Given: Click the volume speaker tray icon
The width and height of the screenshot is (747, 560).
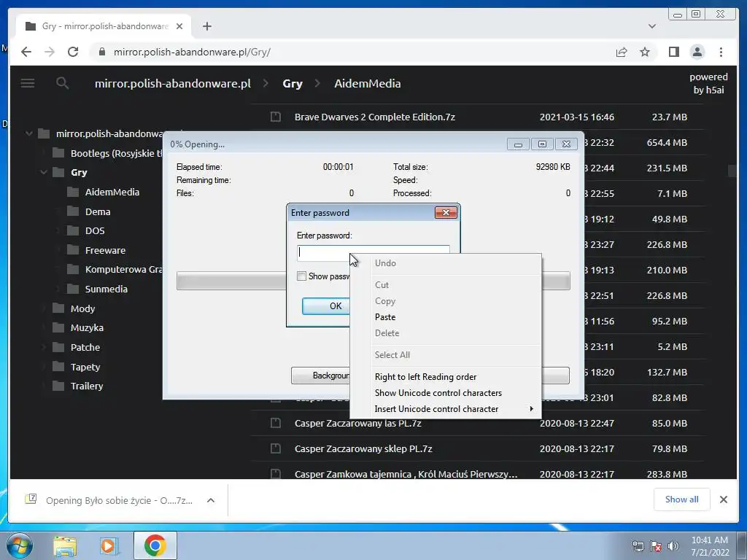Looking at the screenshot, I should click(x=673, y=546).
